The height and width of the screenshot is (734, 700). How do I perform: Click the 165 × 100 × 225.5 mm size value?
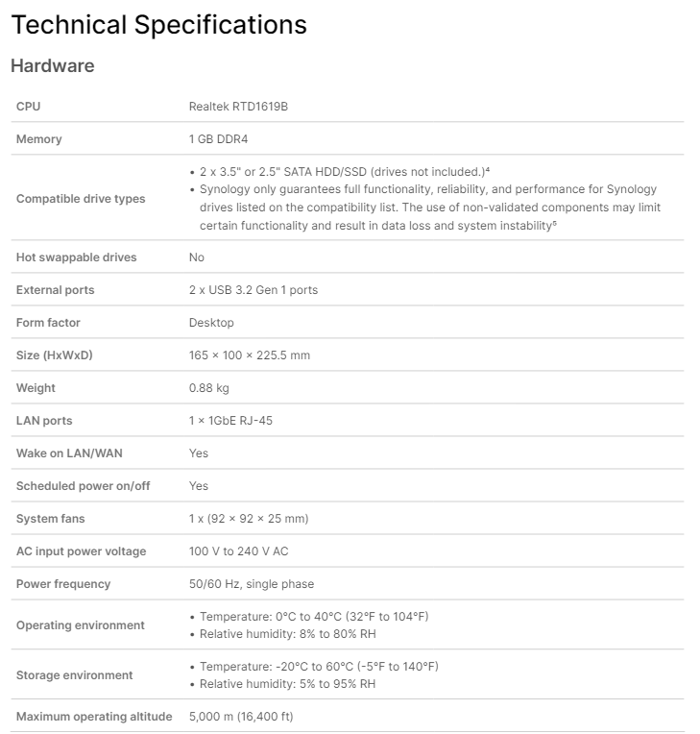click(250, 355)
